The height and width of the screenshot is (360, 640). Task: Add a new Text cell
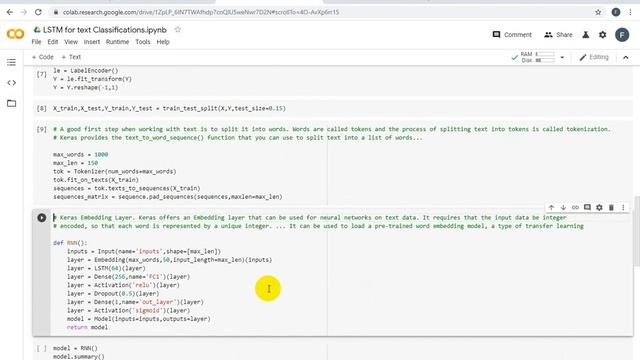pyautogui.click(x=71, y=57)
